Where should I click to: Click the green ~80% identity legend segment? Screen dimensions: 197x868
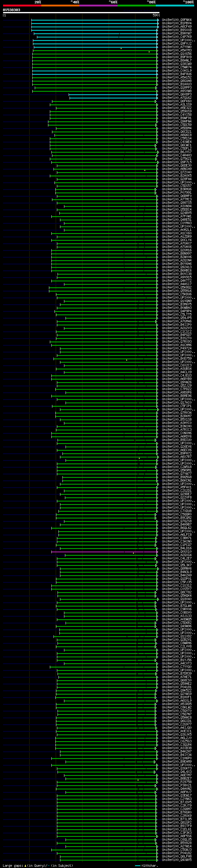point(137,6)
